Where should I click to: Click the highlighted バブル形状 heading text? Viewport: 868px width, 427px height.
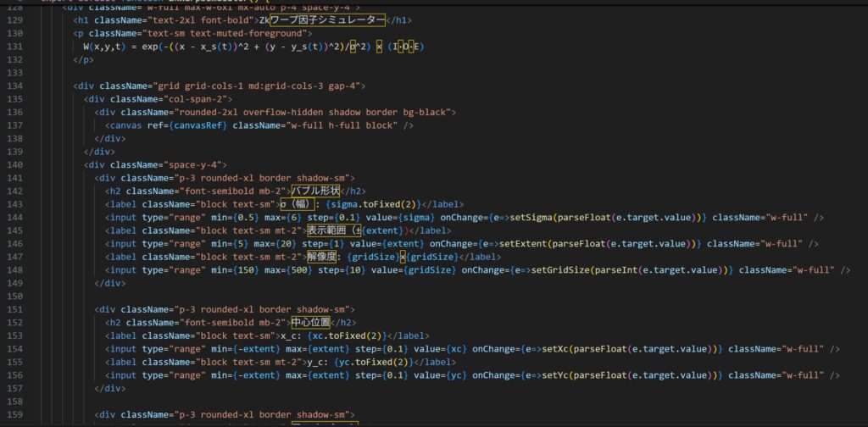pos(317,191)
